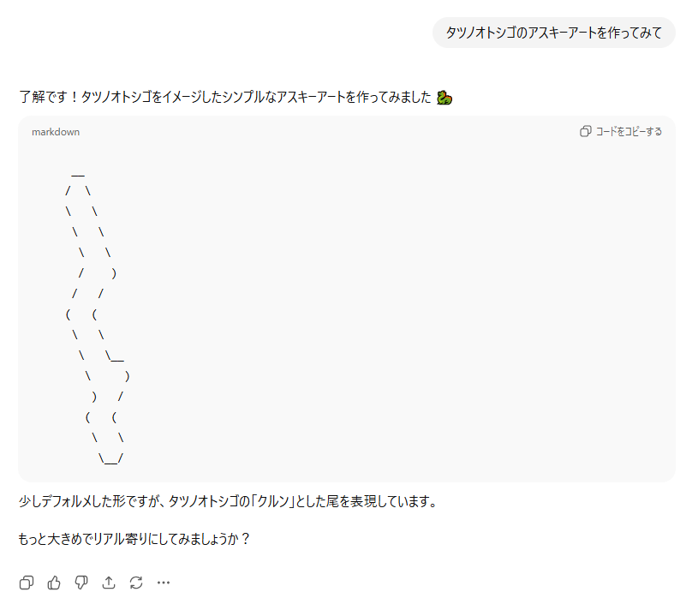692x616 pixels.
Task: Click the markdown language label
Action: click(56, 132)
